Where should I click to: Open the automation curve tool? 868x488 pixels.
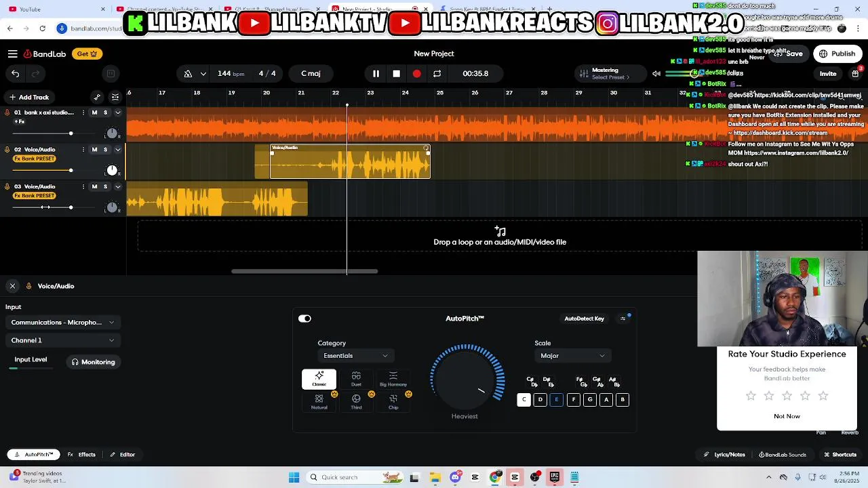[x=97, y=97]
